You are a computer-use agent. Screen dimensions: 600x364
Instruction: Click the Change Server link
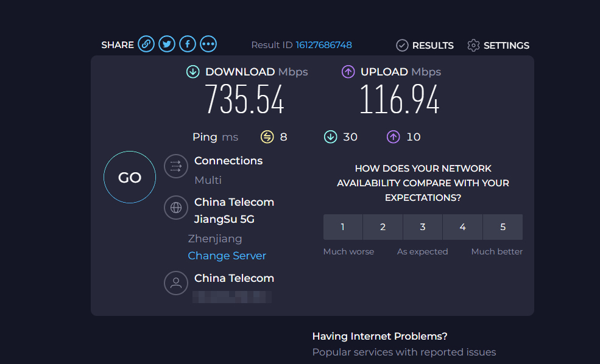[x=227, y=256]
